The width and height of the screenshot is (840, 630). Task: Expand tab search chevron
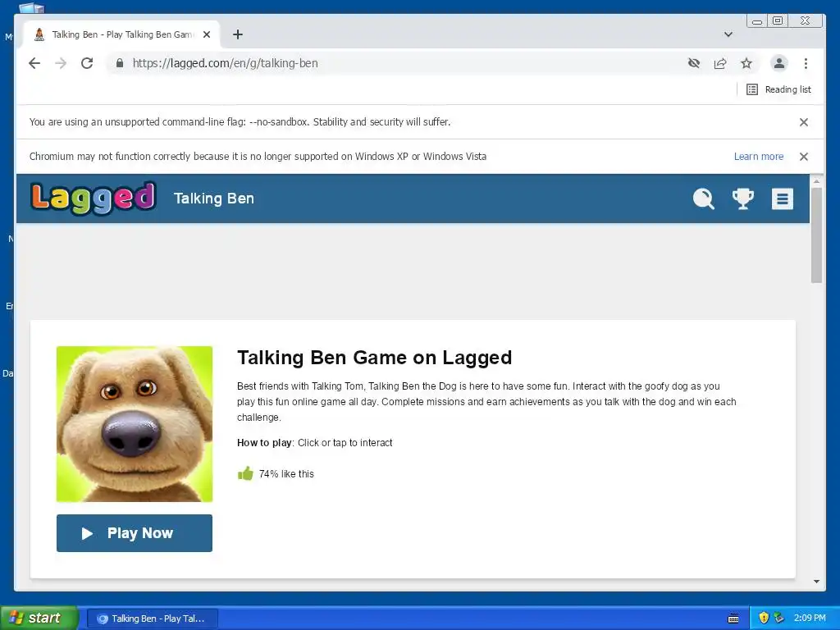[728, 34]
